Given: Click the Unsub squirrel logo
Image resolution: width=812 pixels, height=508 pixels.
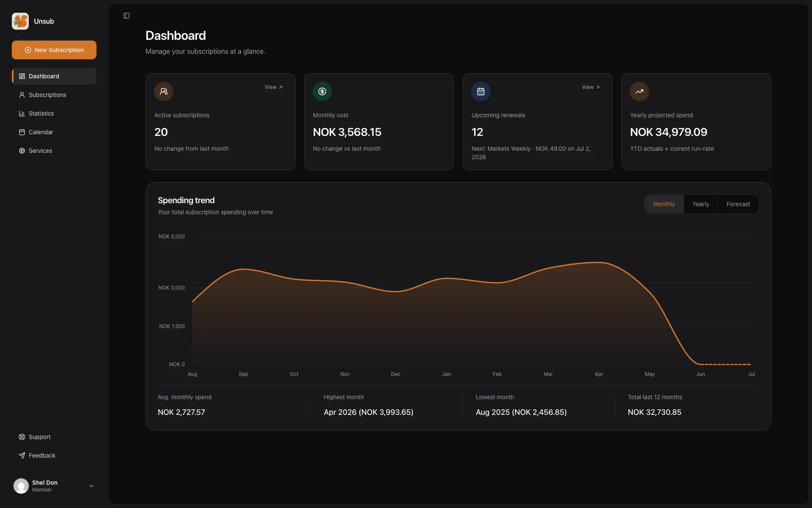Looking at the screenshot, I should (x=20, y=21).
